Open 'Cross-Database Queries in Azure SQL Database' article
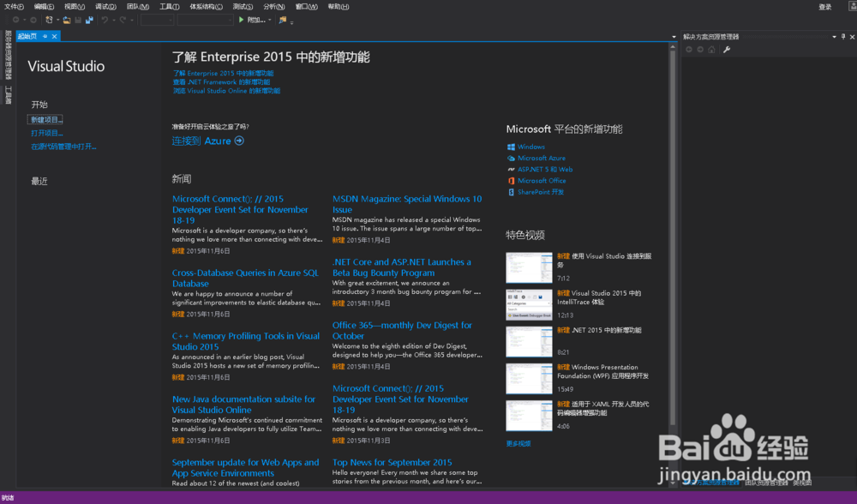857x504 pixels. (245, 278)
